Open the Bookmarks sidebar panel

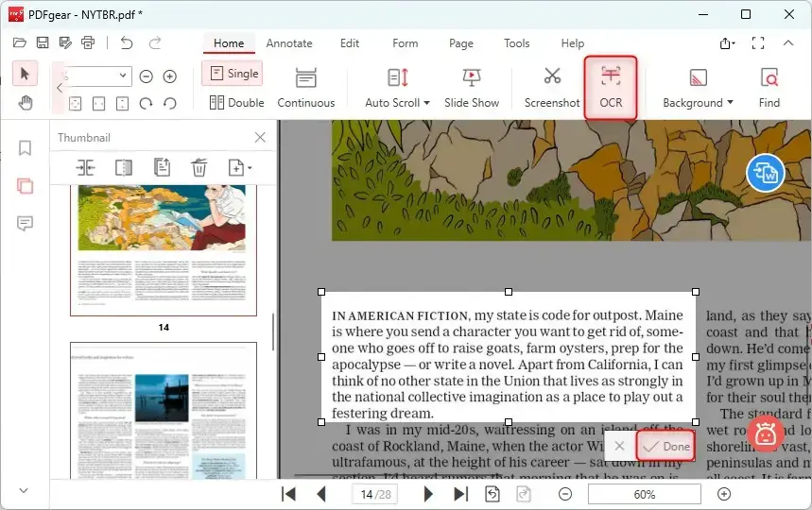[x=26, y=148]
